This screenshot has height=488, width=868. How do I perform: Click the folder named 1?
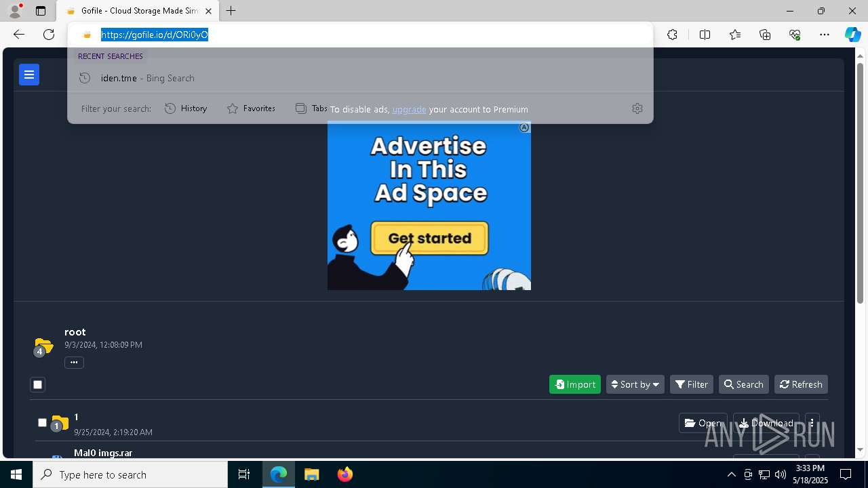click(x=77, y=417)
